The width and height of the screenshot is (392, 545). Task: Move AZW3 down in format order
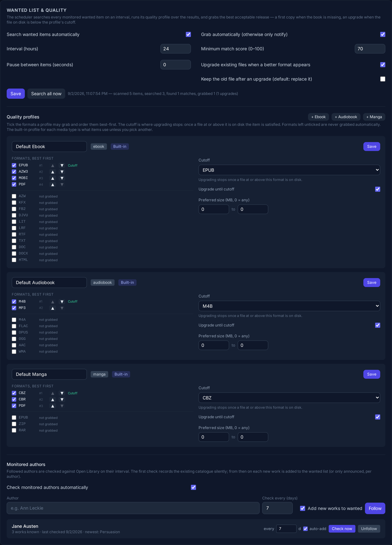[x=62, y=172]
